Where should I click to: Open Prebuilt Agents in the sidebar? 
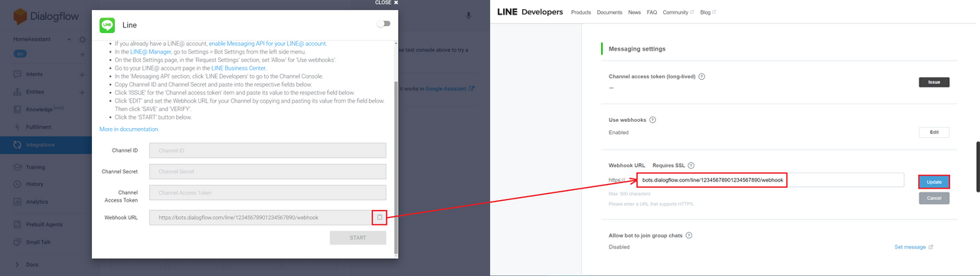(44, 224)
